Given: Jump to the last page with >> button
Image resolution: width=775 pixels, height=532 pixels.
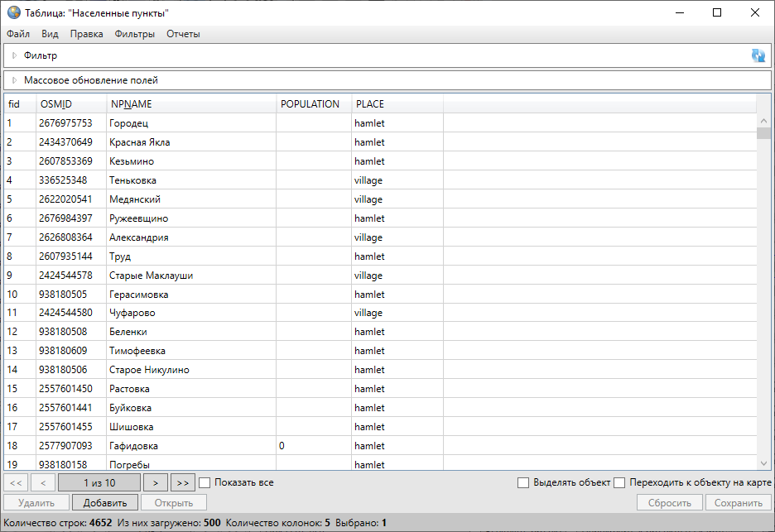Looking at the screenshot, I should pos(183,482).
